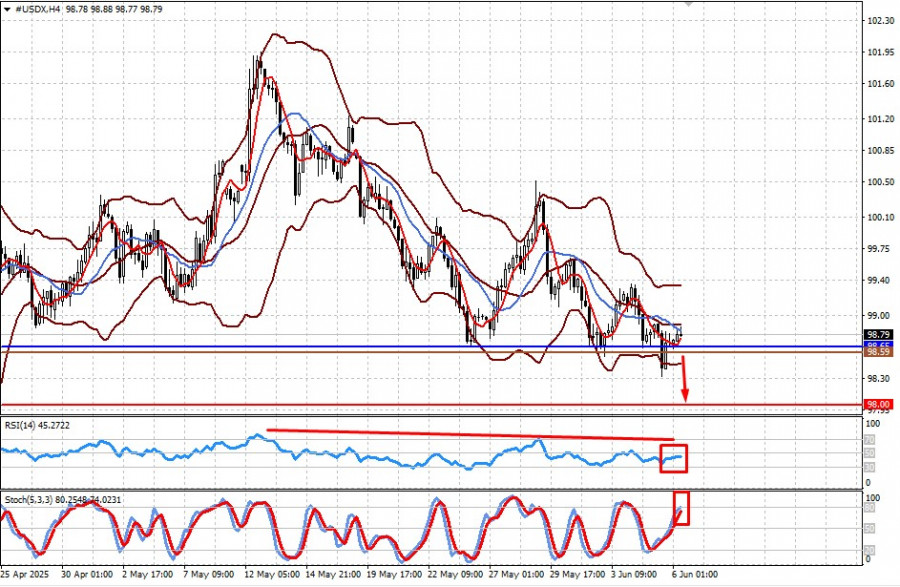Click the 70 level on the RSI scale
This screenshot has width=900, height=587.
(x=870, y=440)
